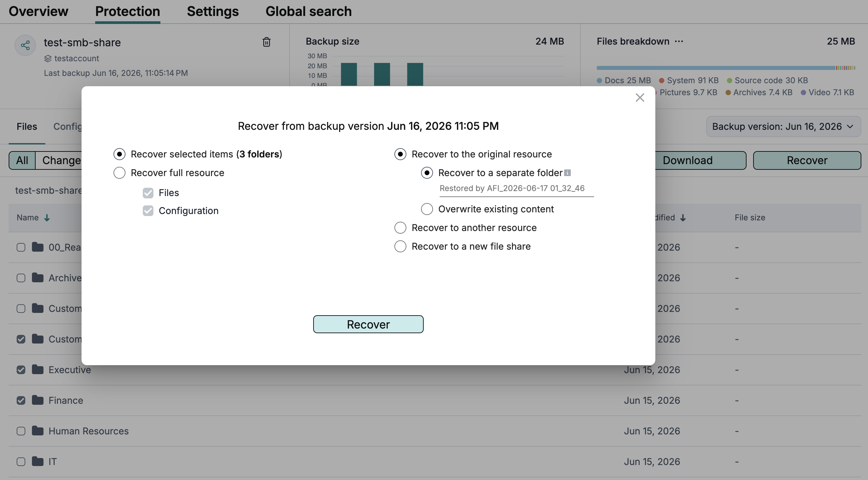Click the System 91 KB legend entry
Viewport: 868px width, 480px height.
coord(689,81)
